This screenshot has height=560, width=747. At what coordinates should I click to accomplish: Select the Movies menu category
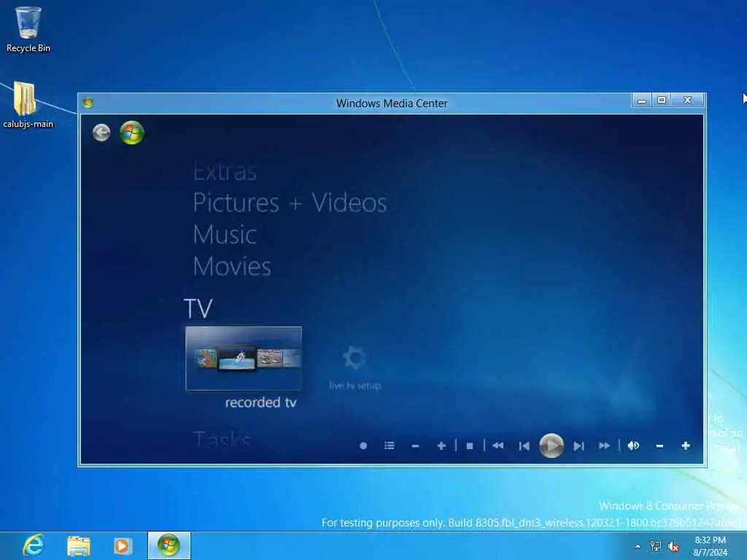(232, 267)
